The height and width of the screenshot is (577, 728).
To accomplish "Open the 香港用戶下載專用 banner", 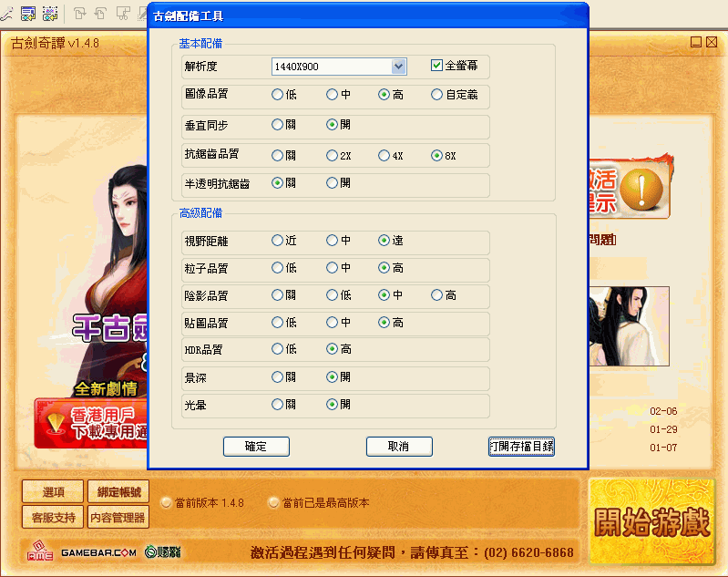I will (x=91, y=423).
